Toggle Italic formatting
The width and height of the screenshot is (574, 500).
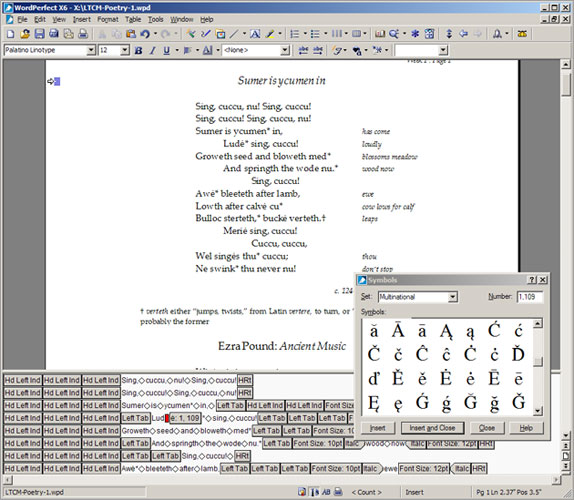[153, 50]
